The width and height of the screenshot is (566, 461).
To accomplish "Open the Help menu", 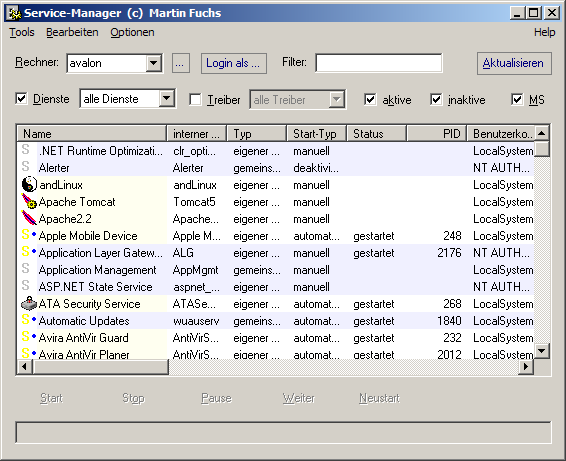I will 544,32.
